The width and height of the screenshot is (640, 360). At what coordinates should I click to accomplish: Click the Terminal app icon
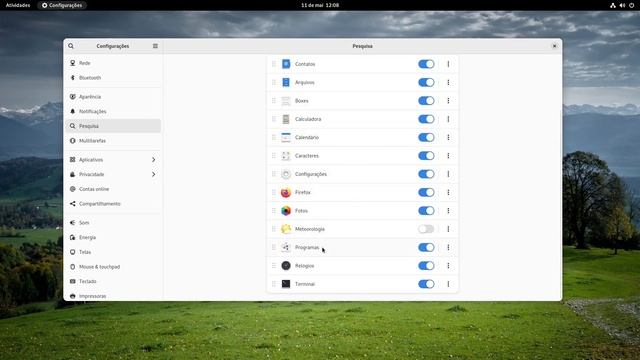(x=286, y=284)
